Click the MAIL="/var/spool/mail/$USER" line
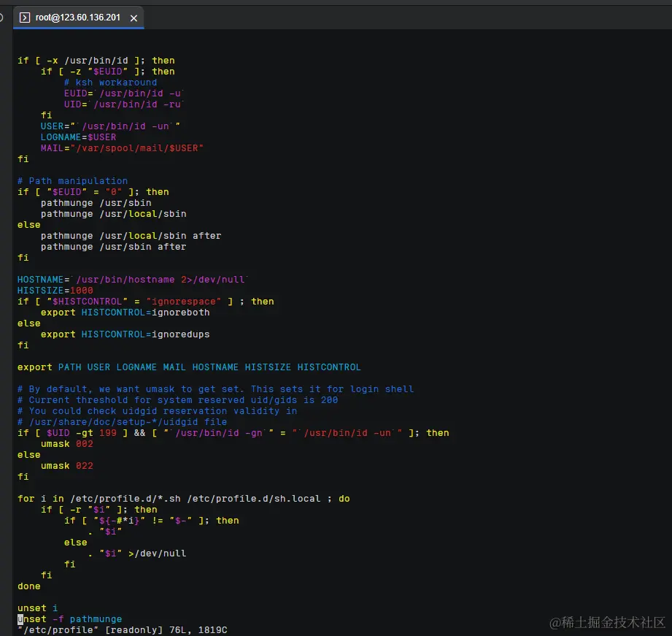This screenshot has height=636, width=672. click(x=122, y=148)
